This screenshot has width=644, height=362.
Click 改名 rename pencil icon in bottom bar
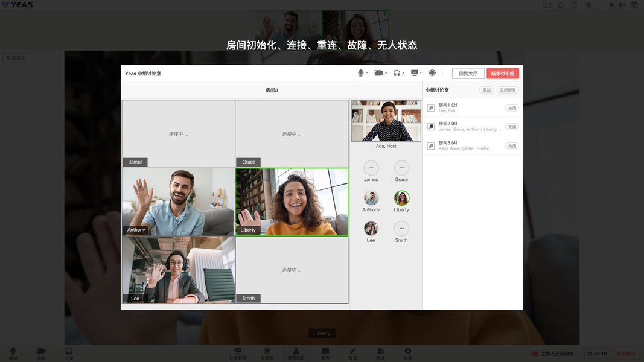(352, 351)
